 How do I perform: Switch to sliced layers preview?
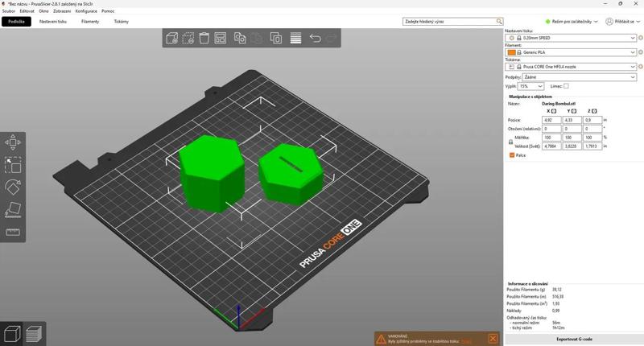(34, 334)
